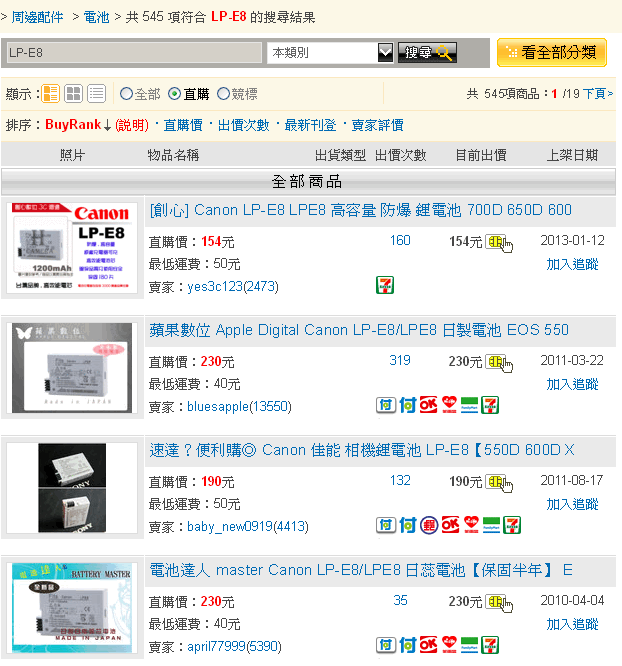Switch to grid display view icon
Image resolution: width=622 pixels, height=666 pixels.
[x=74, y=93]
